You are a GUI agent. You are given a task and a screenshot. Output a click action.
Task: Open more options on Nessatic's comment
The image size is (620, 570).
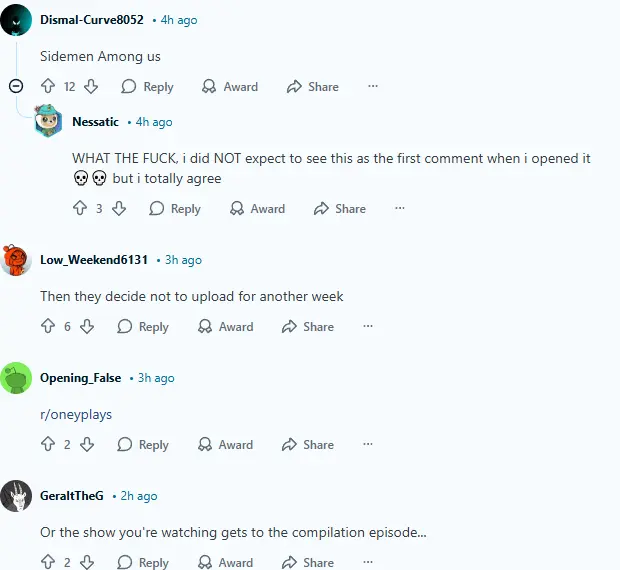pyautogui.click(x=400, y=208)
